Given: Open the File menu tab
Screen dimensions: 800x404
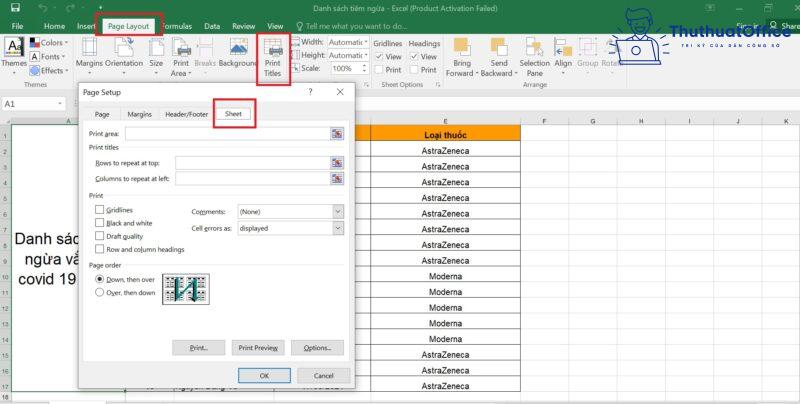Looking at the screenshot, I should point(17,26).
